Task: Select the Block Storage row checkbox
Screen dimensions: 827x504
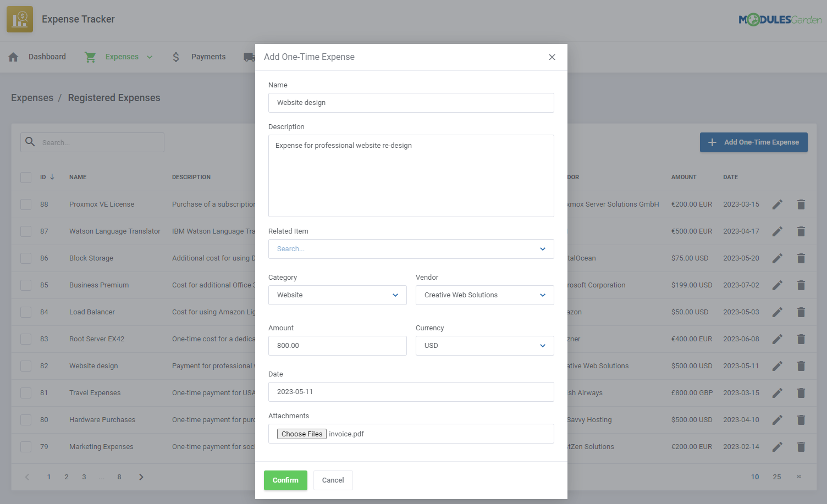Action: 26,258
